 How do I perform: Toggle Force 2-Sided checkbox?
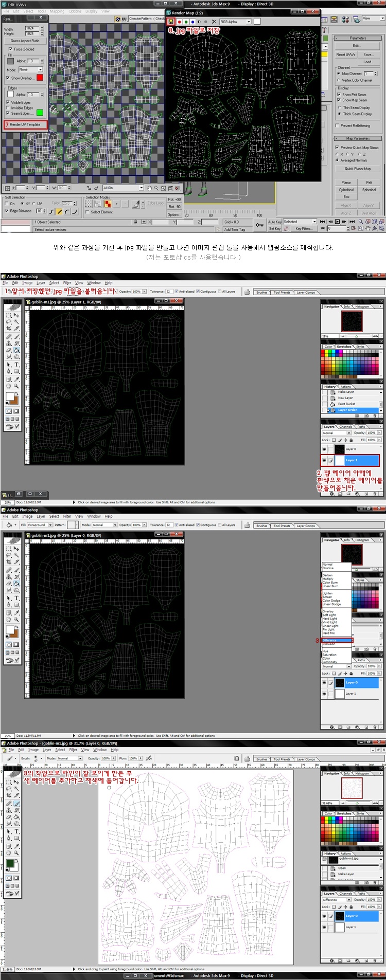click(10, 49)
